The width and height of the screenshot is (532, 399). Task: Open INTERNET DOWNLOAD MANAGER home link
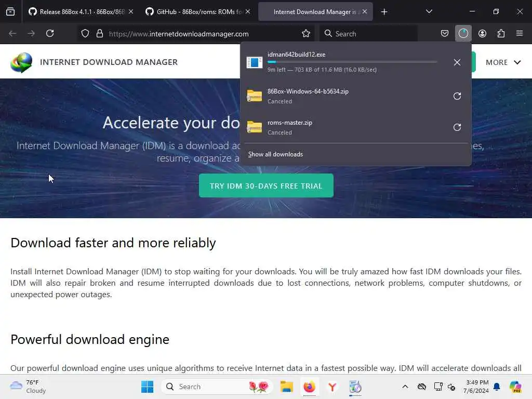tap(109, 62)
